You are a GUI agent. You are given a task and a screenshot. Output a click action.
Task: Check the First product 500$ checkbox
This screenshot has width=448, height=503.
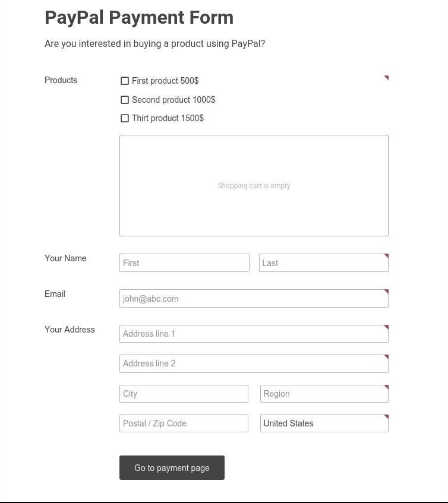(125, 81)
